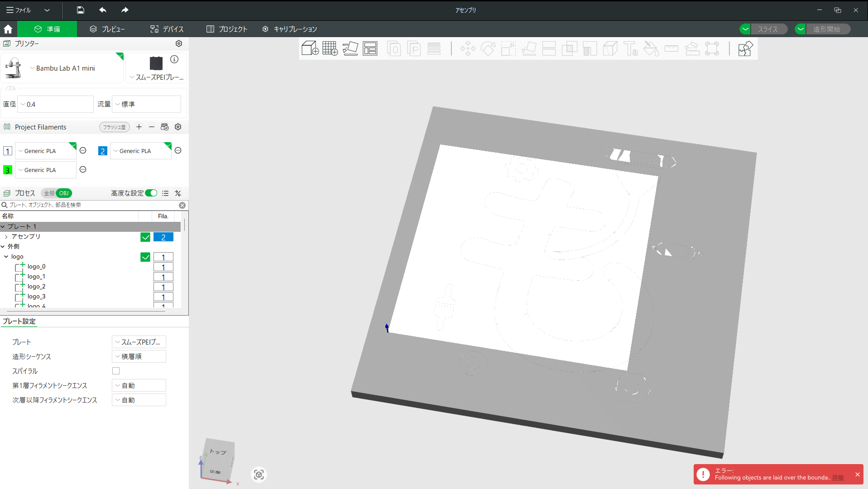Click the AMS sync filament icon
This screenshot has width=868, height=489.
165,127
